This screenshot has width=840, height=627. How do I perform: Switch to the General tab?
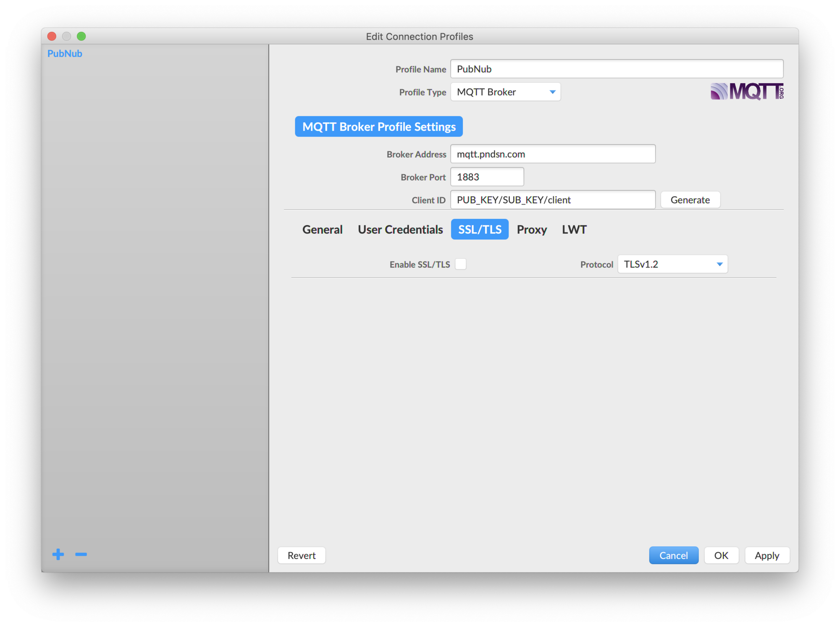tap(322, 229)
